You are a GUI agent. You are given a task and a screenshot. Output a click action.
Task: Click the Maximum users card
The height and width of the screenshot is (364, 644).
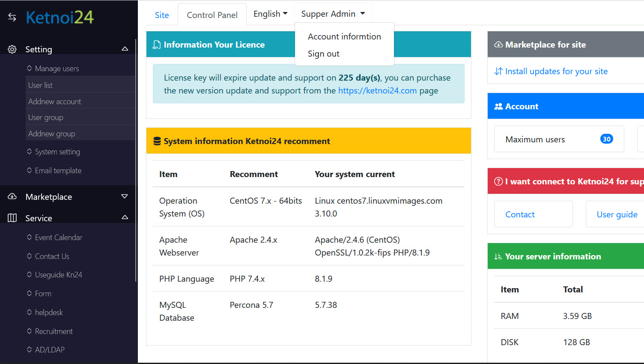(x=559, y=139)
